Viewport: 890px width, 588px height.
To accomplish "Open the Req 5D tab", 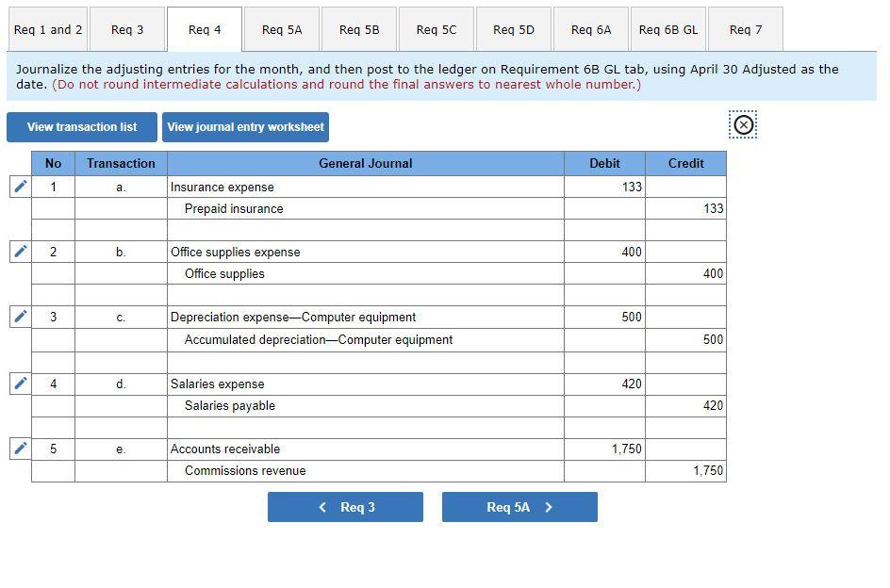I will click(x=514, y=28).
